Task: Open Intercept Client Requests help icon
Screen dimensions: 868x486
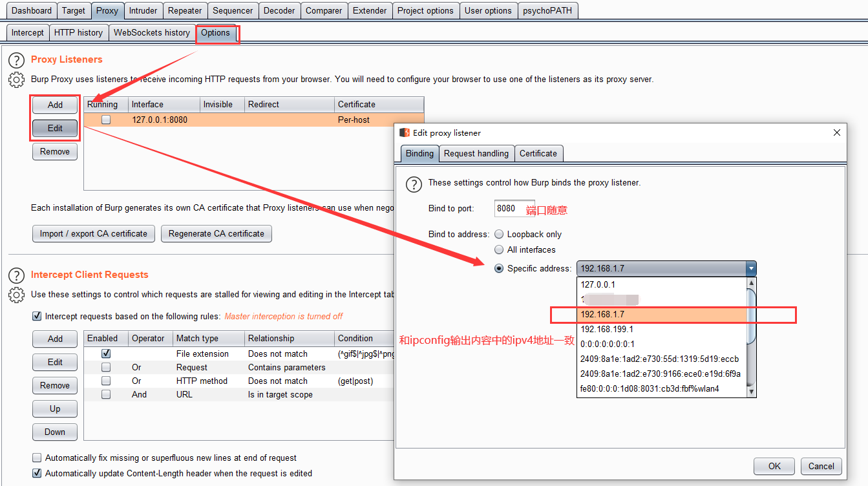Action: tap(16, 275)
